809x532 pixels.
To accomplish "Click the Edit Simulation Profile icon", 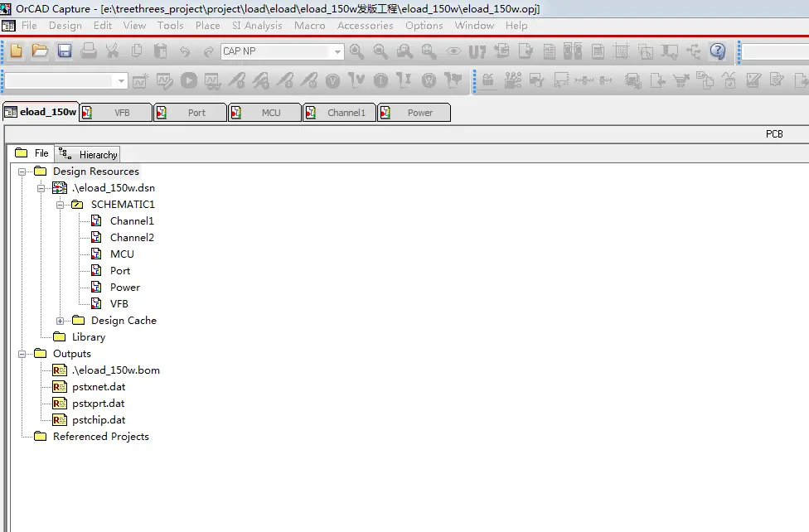I will tap(165, 80).
